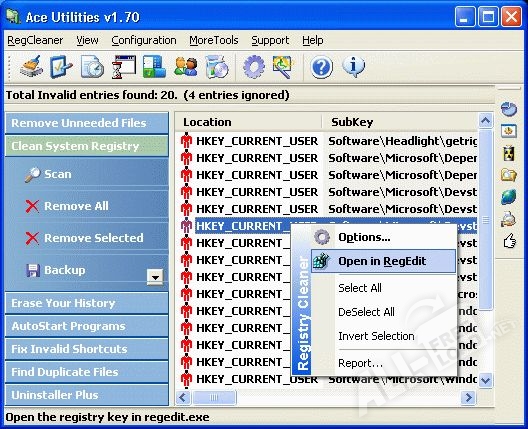The image size is (528, 429).
Task: Select Invert Selection in context menu
Action: coord(376,336)
